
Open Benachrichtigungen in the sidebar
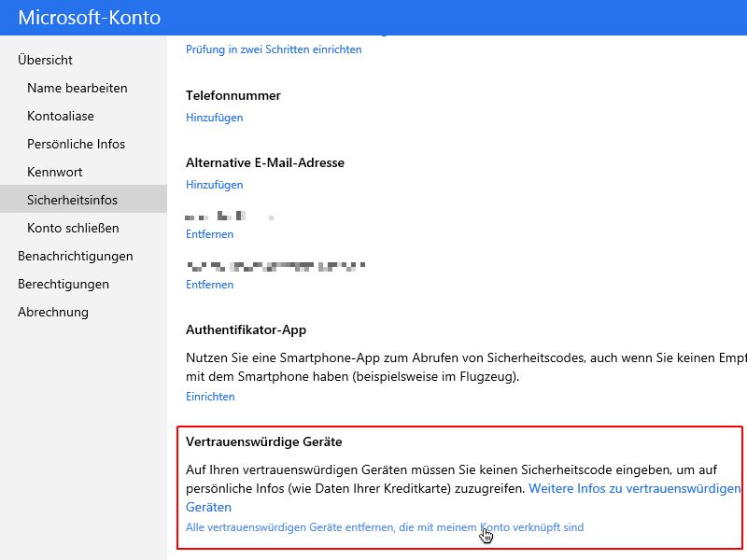click(76, 256)
